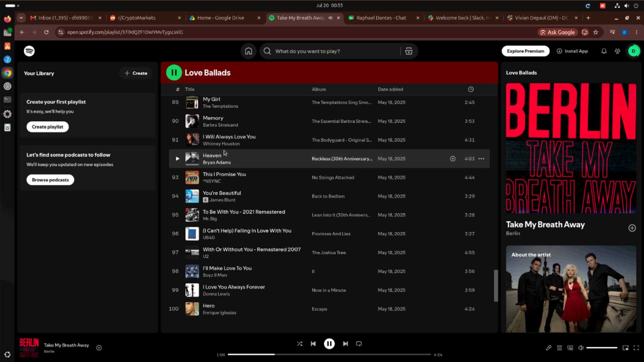Pause playback in the bottom player bar
Screen dimensions: 644x362
tap(329, 344)
